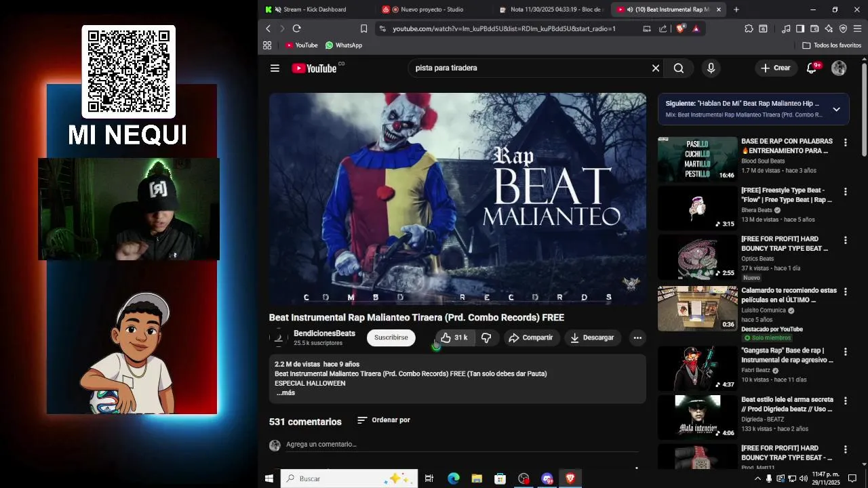Click the Compartir share button
Screen dimensions: 868x488
(531, 338)
